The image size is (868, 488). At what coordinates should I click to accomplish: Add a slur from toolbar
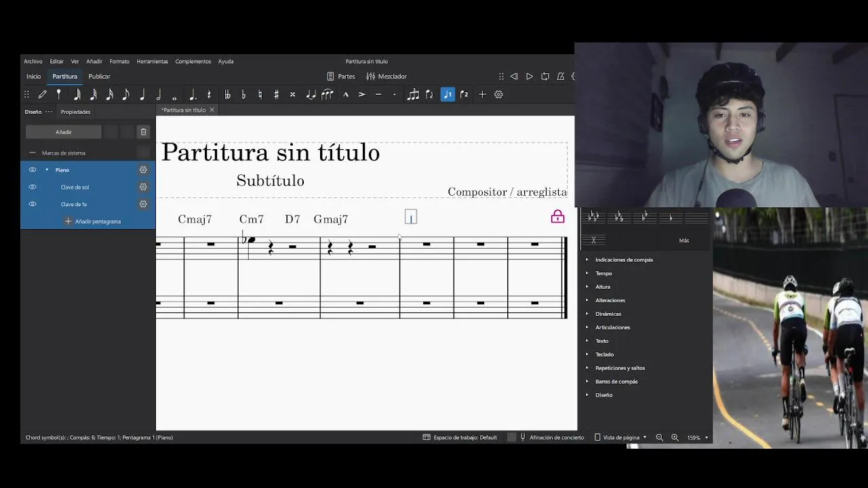[328, 95]
